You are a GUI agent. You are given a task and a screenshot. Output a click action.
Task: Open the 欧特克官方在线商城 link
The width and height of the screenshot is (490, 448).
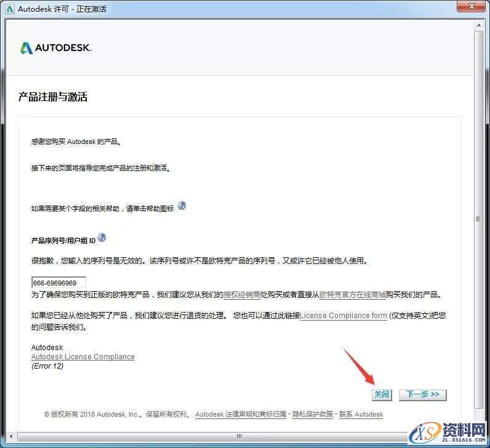(x=353, y=295)
